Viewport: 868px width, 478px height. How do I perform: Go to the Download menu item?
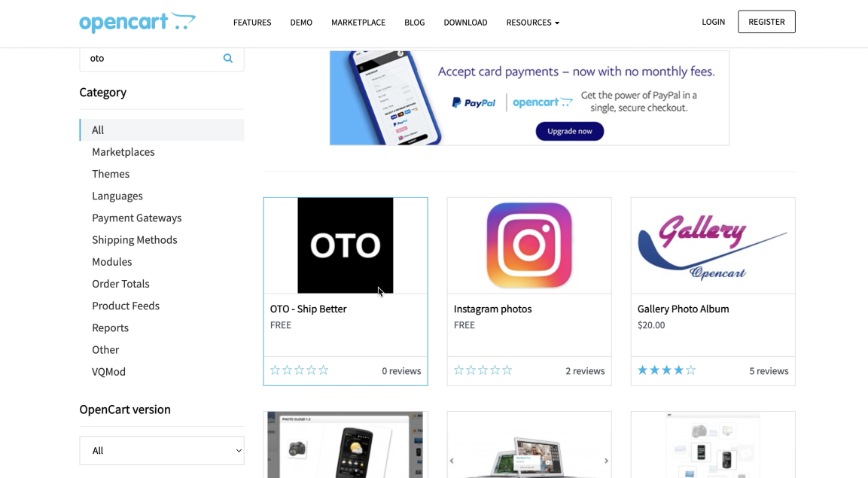(x=465, y=23)
